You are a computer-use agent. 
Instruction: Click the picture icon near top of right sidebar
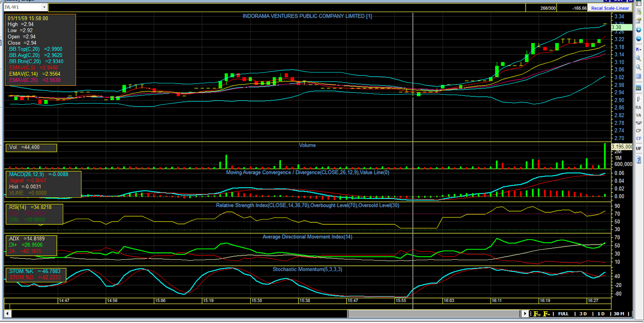tap(639, 12)
